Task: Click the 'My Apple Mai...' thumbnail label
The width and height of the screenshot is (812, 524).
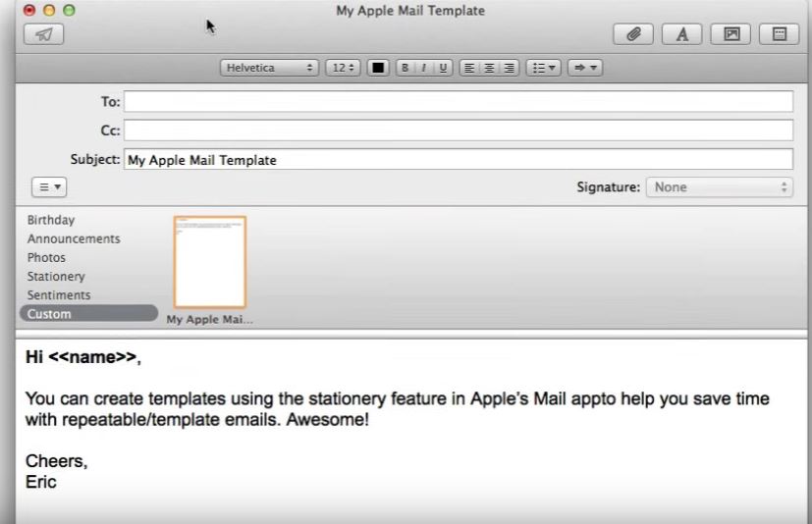Action: pos(210,320)
